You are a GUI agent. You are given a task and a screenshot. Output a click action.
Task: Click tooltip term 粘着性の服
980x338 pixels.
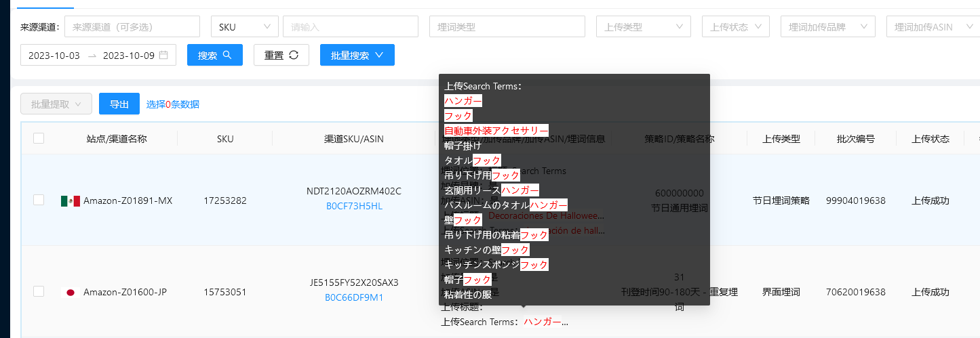(467, 295)
